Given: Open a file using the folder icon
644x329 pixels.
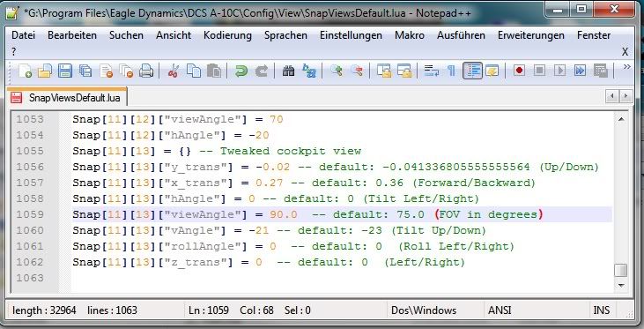Looking at the screenshot, I should pos(45,71).
